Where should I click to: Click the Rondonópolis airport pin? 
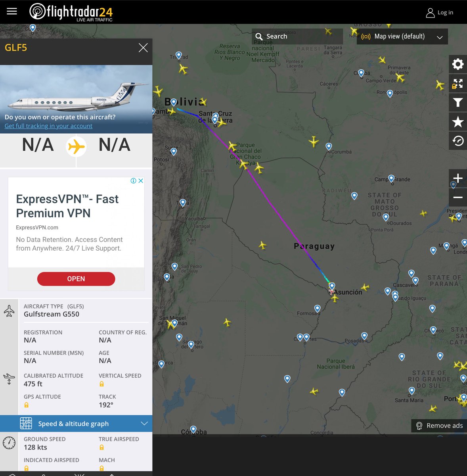point(390,93)
